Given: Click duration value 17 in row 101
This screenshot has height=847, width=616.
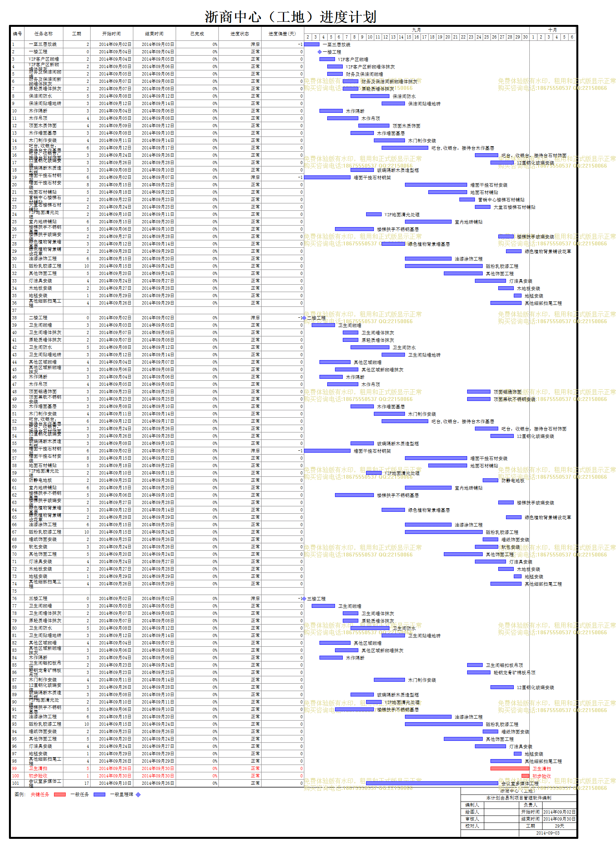Looking at the screenshot, I should tap(87, 783).
